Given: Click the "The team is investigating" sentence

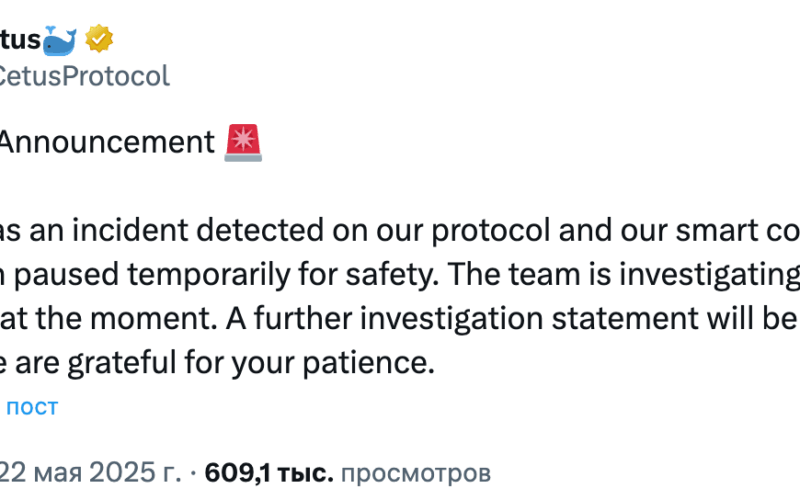Looking at the screenshot, I should coord(623,274).
